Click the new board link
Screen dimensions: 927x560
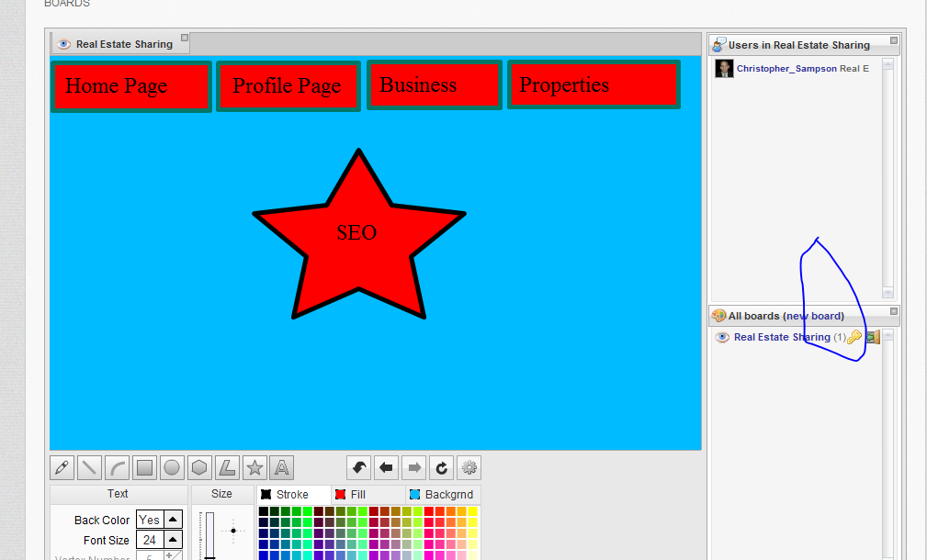tap(813, 316)
